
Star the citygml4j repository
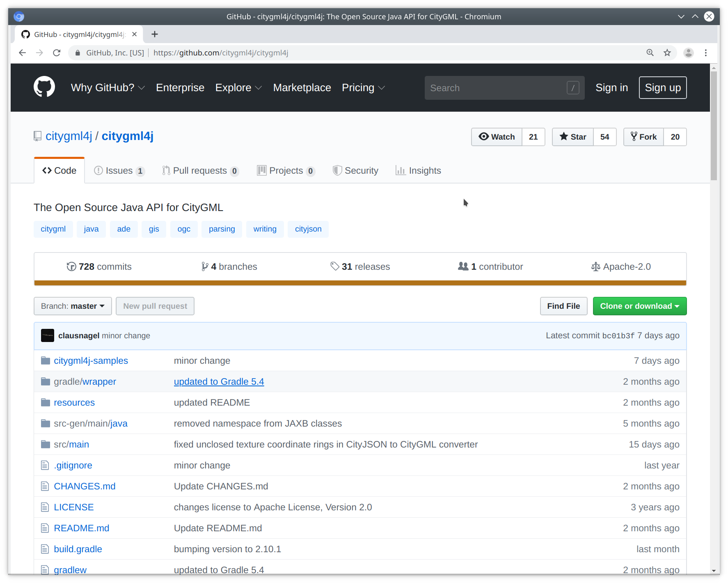coord(573,137)
